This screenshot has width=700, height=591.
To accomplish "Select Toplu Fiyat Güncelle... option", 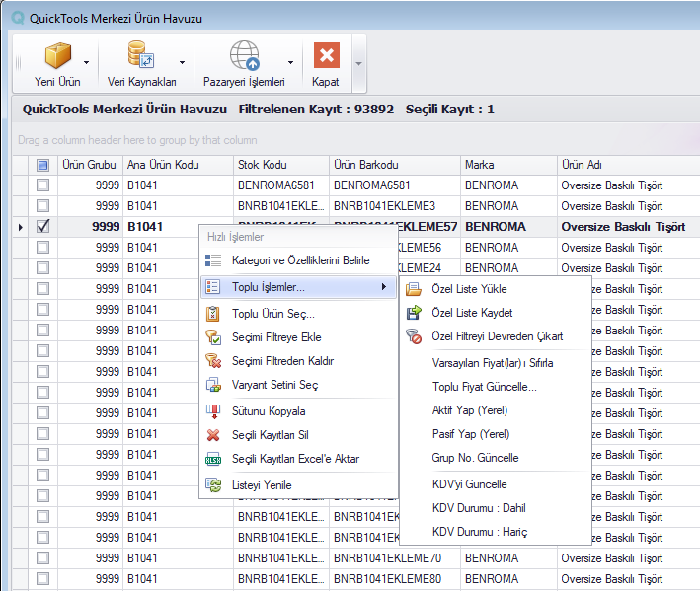I will pyautogui.click(x=485, y=387).
